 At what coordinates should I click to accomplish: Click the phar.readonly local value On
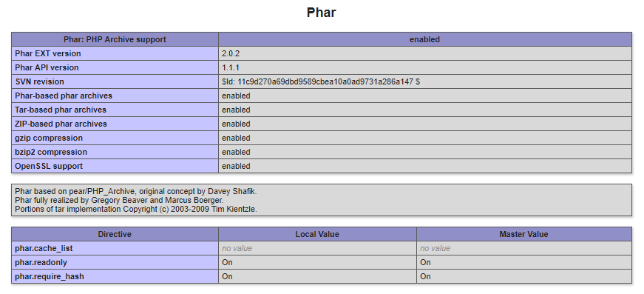tap(227, 262)
